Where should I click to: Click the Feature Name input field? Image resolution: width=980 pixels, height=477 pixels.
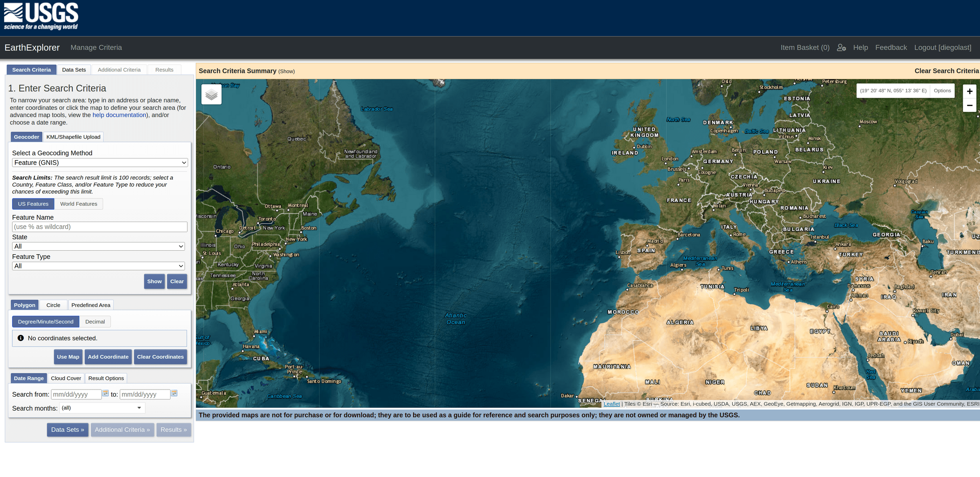point(100,227)
